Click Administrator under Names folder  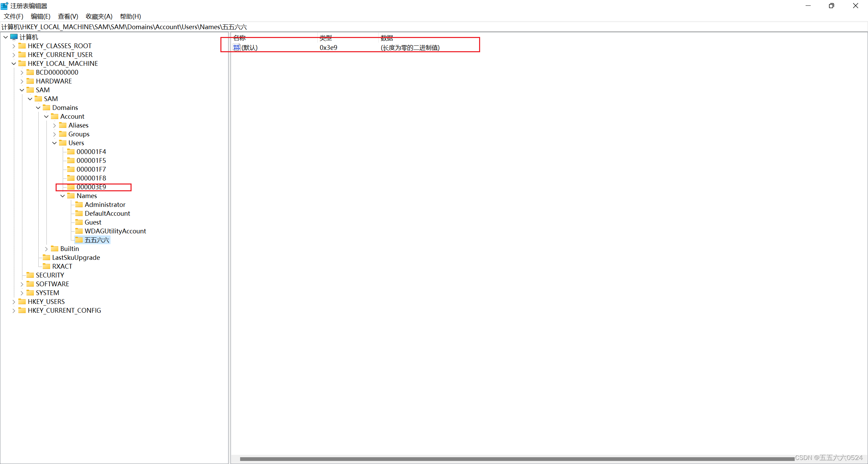[x=105, y=205]
